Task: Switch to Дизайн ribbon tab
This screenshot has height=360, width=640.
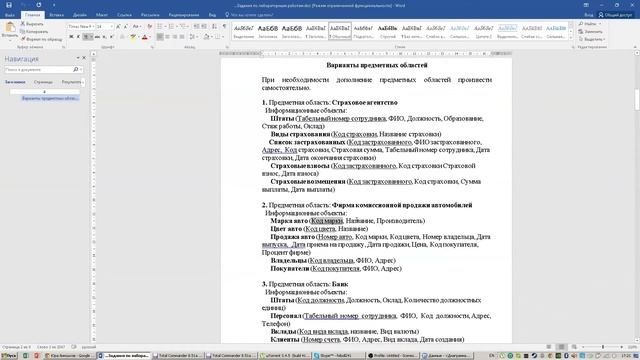Action: click(80, 15)
